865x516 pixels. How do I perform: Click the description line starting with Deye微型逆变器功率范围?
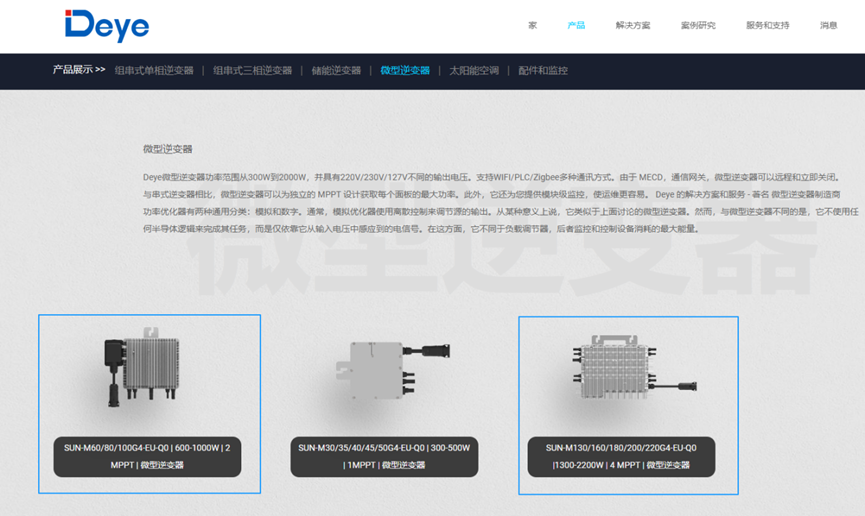[x=492, y=177]
